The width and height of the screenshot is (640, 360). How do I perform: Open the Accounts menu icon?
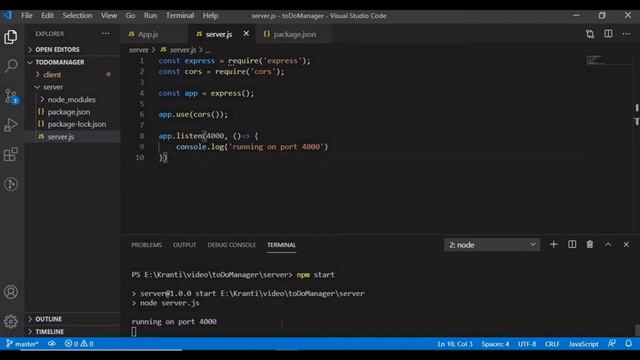pos(11,292)
